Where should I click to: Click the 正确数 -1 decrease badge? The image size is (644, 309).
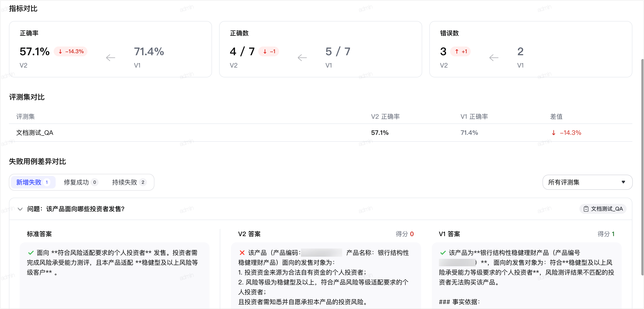(269, 51)
